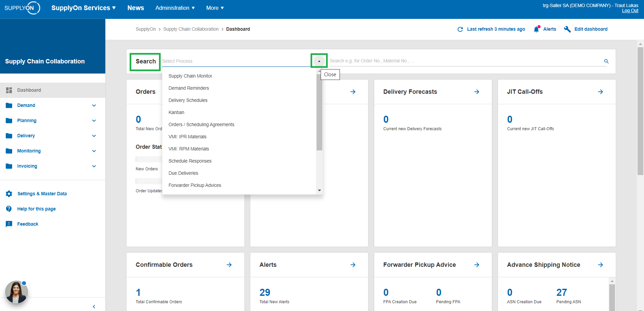Click the Edit dashboard wrench icon

click(567, 29)
